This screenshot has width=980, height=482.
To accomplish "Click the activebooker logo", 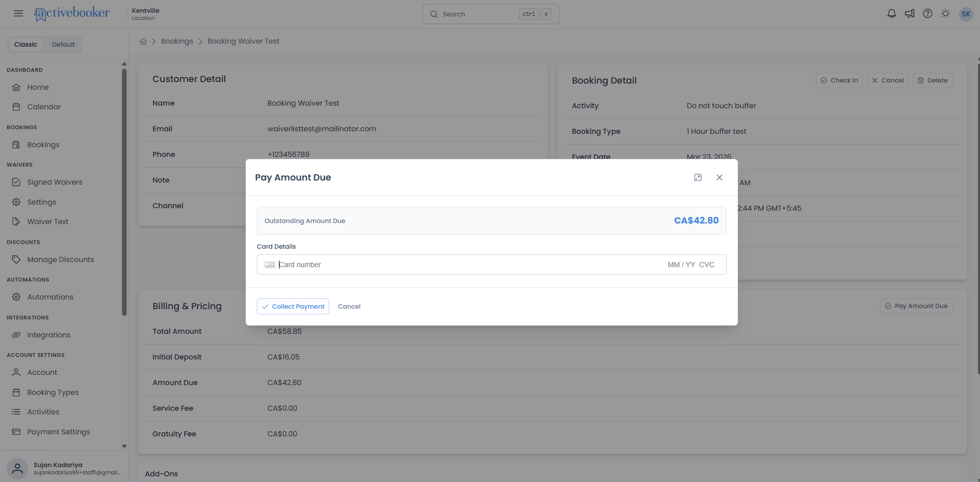I will coord(72,14).
